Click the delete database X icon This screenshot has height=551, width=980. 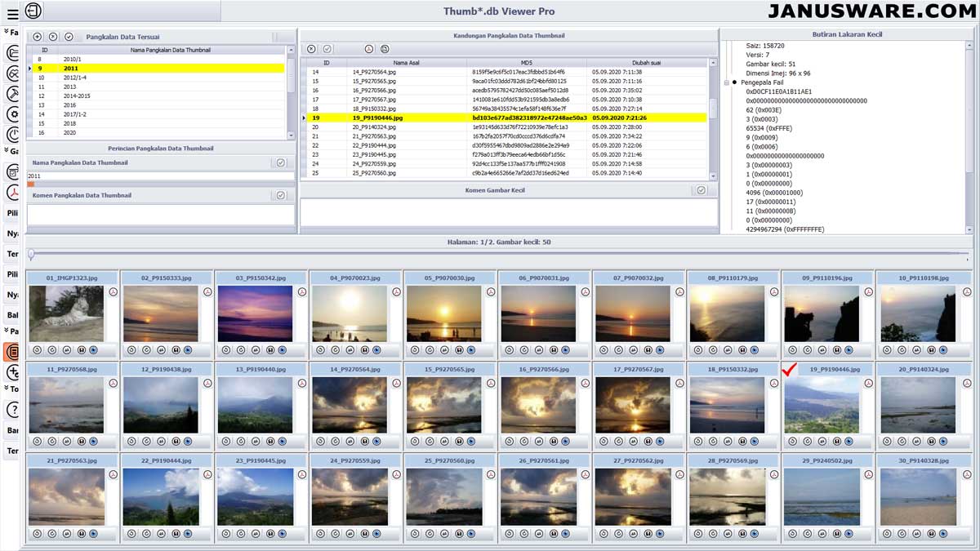53,37
